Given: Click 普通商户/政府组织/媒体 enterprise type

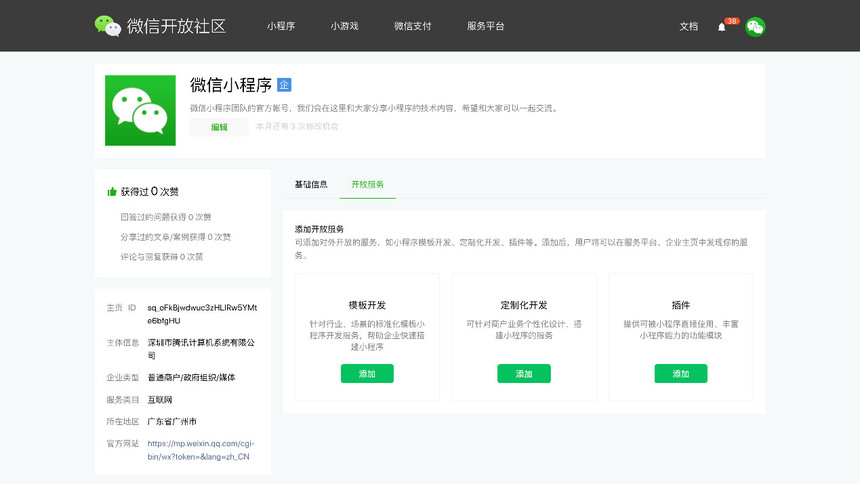Looking at the screenshot, I should pos(191,378).
